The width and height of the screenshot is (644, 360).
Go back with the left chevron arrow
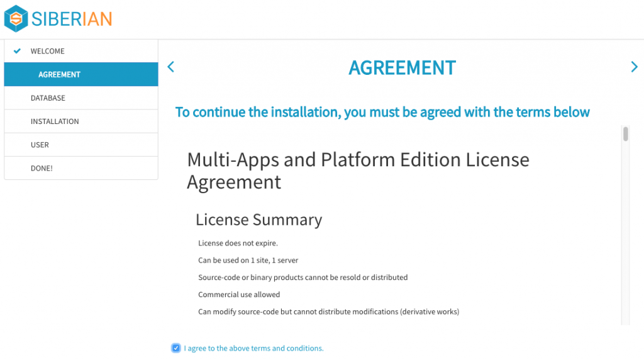170,67
